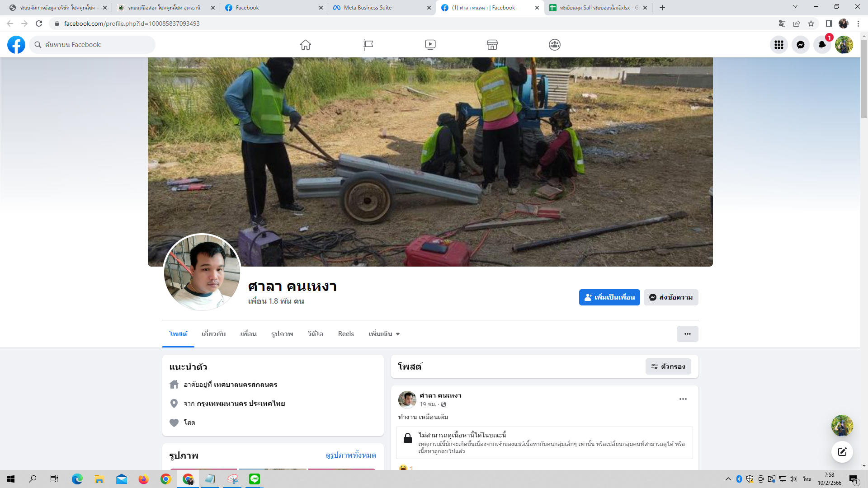Click the ส่งข้อความ button
Image resolution: width=868 pixels, height=488 pixels.
click(671, 297)
